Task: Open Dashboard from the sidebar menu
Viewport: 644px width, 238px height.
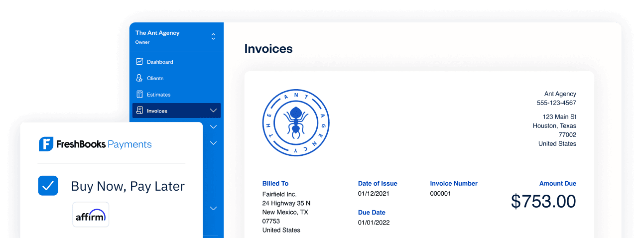Action: (160, 62)
